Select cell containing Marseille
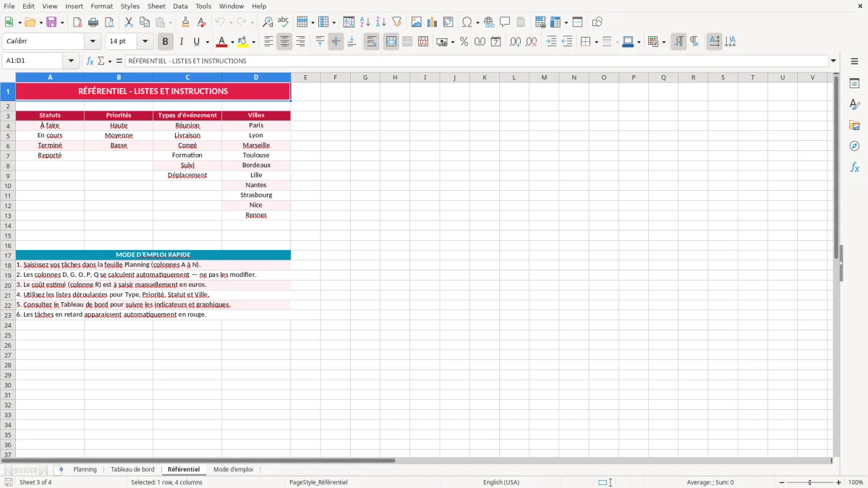Viewport: 868px width, 488px height. [x=256, y=145]
